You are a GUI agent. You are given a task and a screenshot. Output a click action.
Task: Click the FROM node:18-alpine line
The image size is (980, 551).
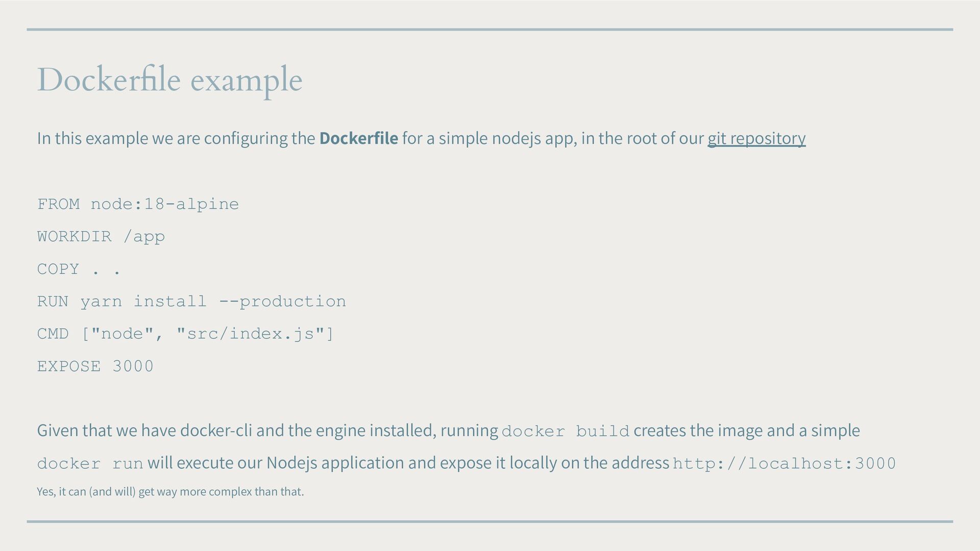[x=138, y=204]
